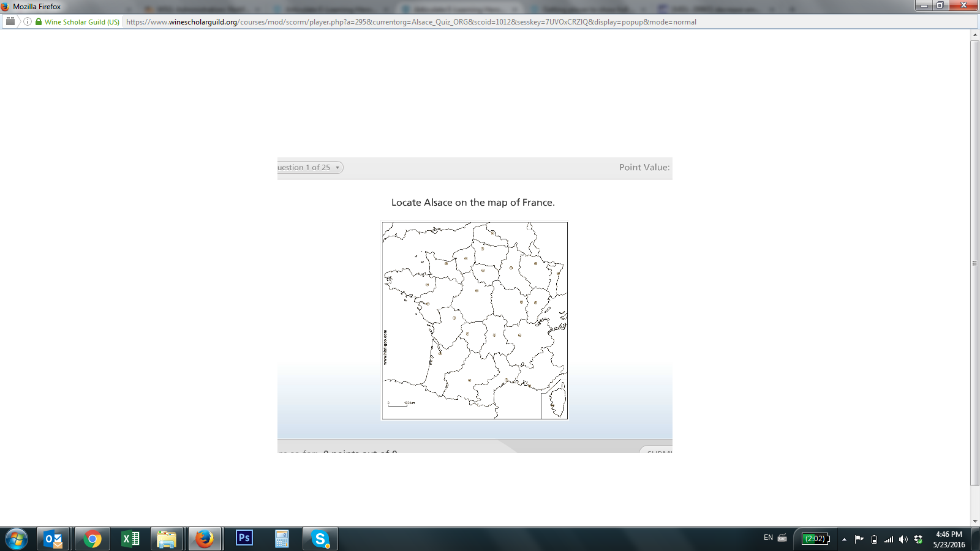Image resolution: width=980 pixels, height=551 pixels.
Task: Select Firefox in the taskbar
Action: coord(205,539)
